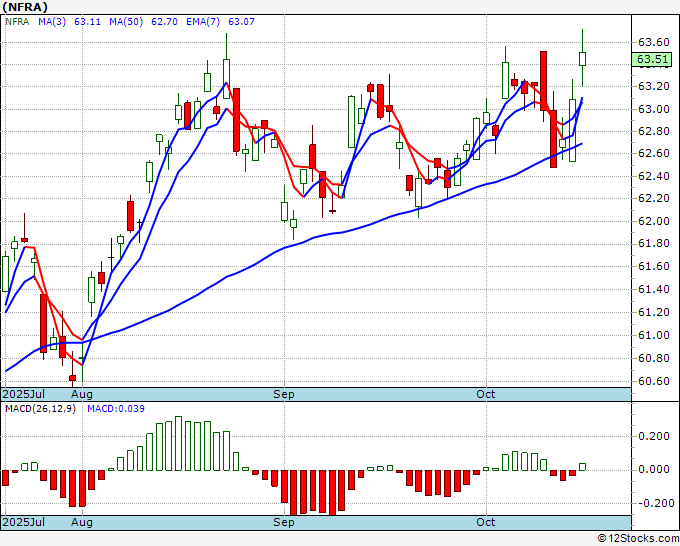The image size is (680, 546).
Task: Click the (NFRA) chart title
Action: (x=25, y=7)
